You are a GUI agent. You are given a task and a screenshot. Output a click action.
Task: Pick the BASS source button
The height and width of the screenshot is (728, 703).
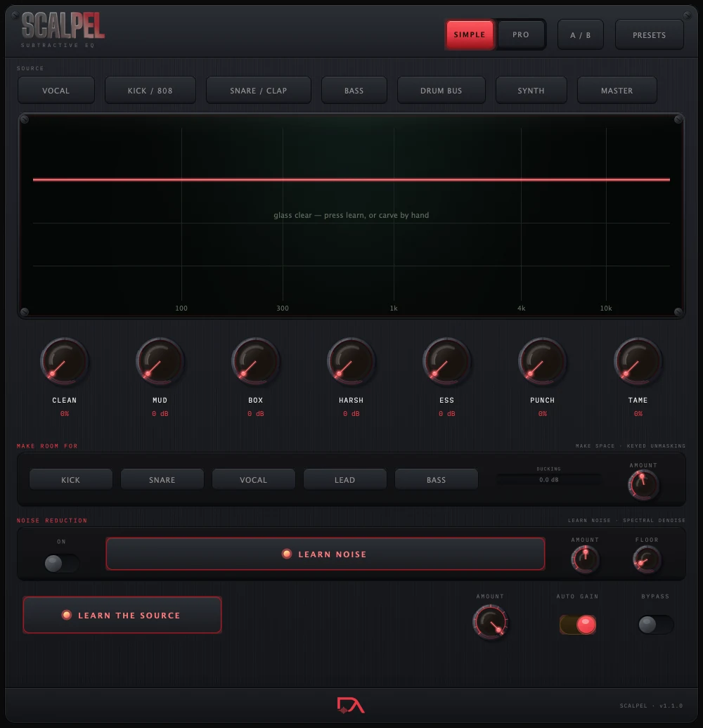(354, 91)
